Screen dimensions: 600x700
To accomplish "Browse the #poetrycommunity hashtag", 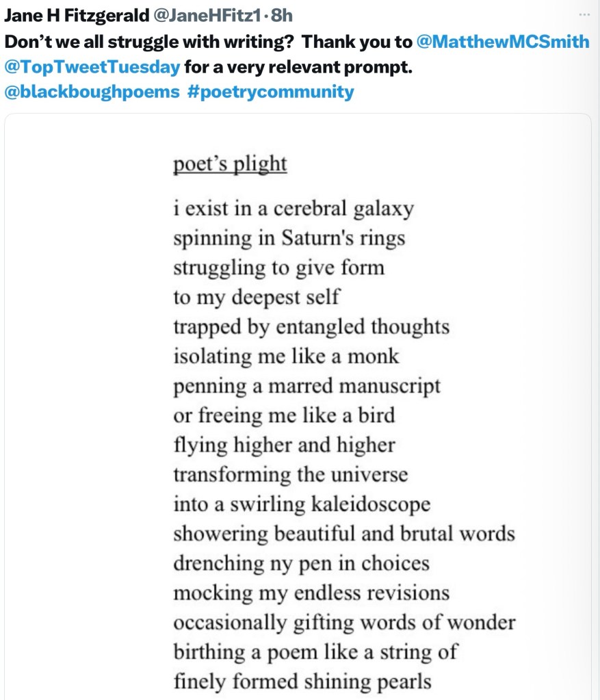I will (x=270, y=92).
